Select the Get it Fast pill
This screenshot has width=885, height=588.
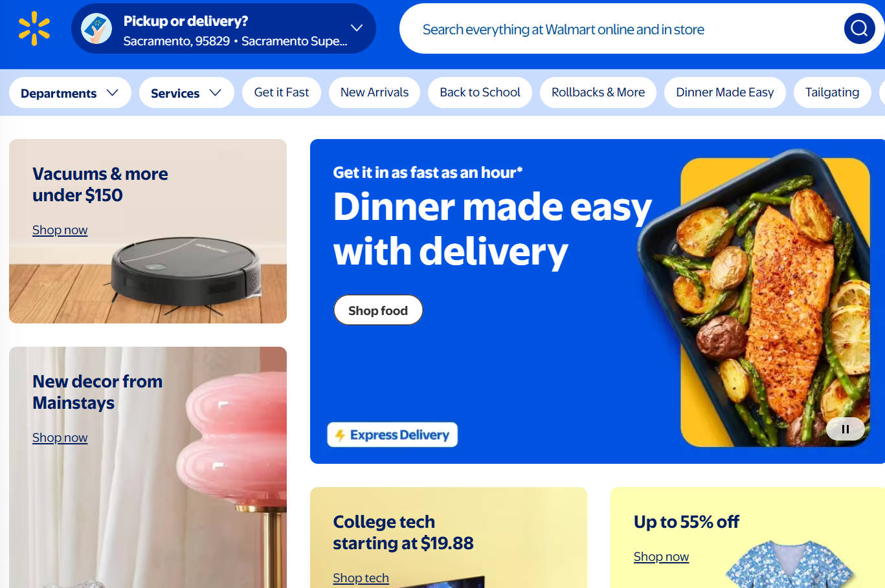point(282,93)
